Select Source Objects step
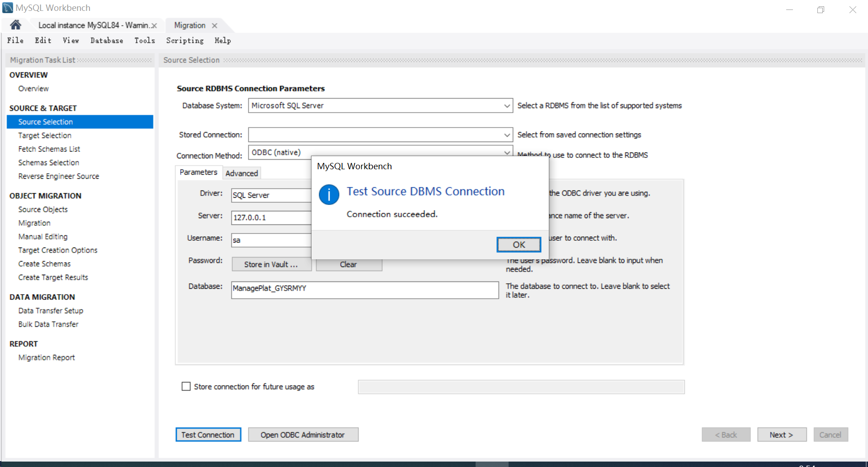The height and width of the screenshot is (467, 868). click(43, 210)
